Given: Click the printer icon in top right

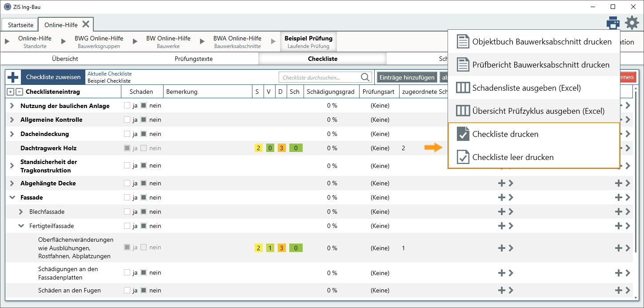Looking at the screenshot, I should pyautogui.click(x=613, y=23).
